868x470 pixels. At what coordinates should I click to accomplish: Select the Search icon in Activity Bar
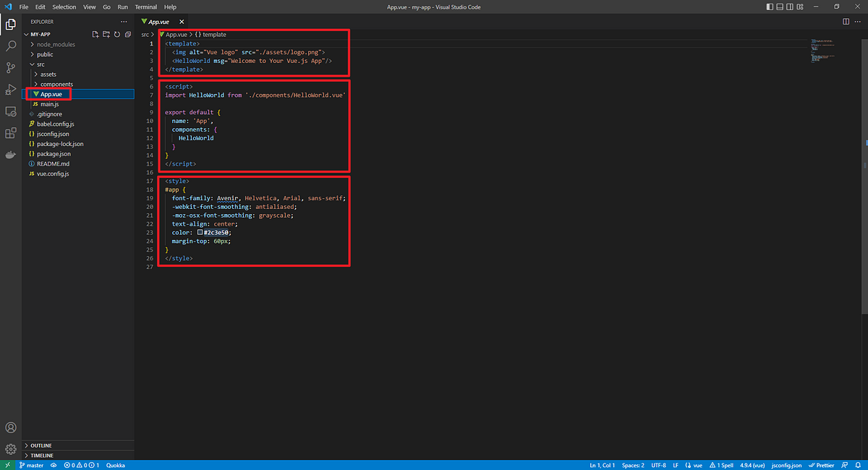10,44
